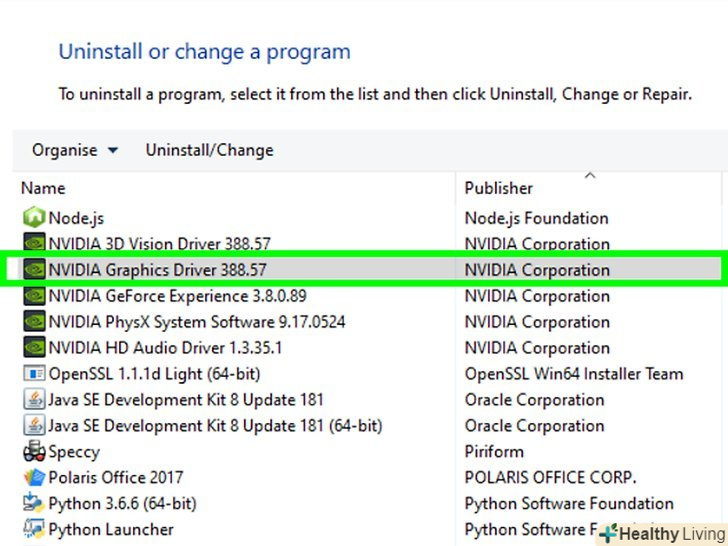Viewport: 728px width, 546px height.
Task: Click the Node.js program icon
Action: (x=34, y=217)
